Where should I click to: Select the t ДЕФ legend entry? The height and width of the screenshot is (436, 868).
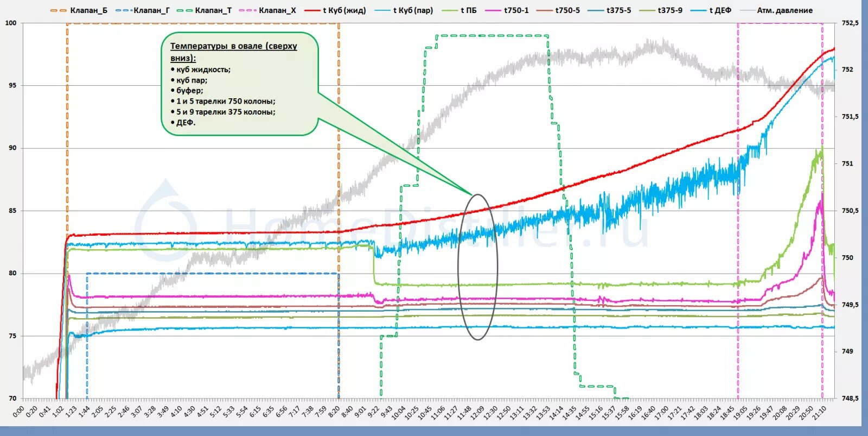(711, 10)
